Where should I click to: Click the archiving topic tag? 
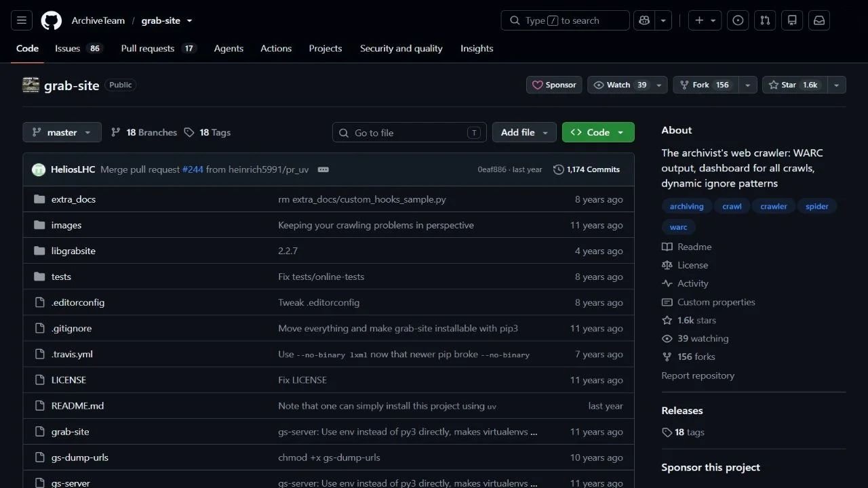[x=687, y=206]
